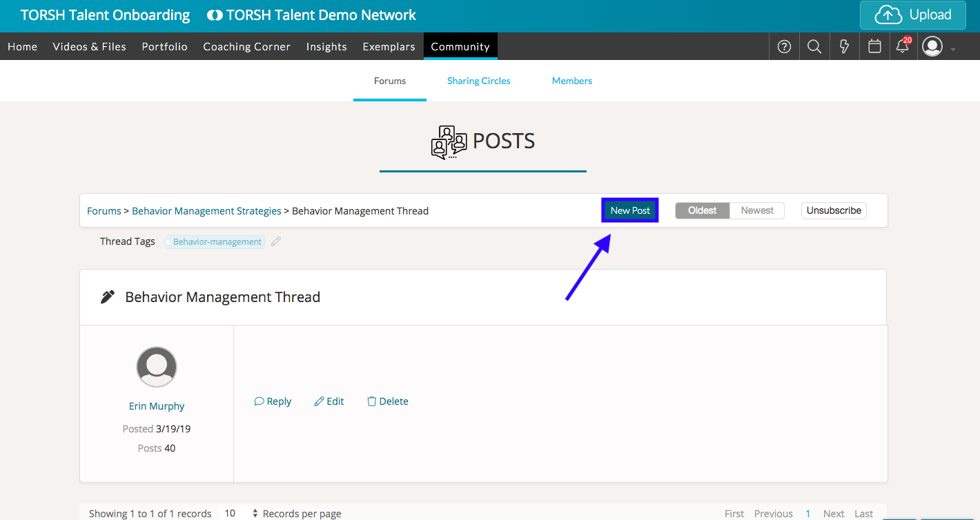The width and height of the screenshot is (980, 520).
Task: Open the help question mark icon
Action: pyautogui.click(x=784, y=47)
